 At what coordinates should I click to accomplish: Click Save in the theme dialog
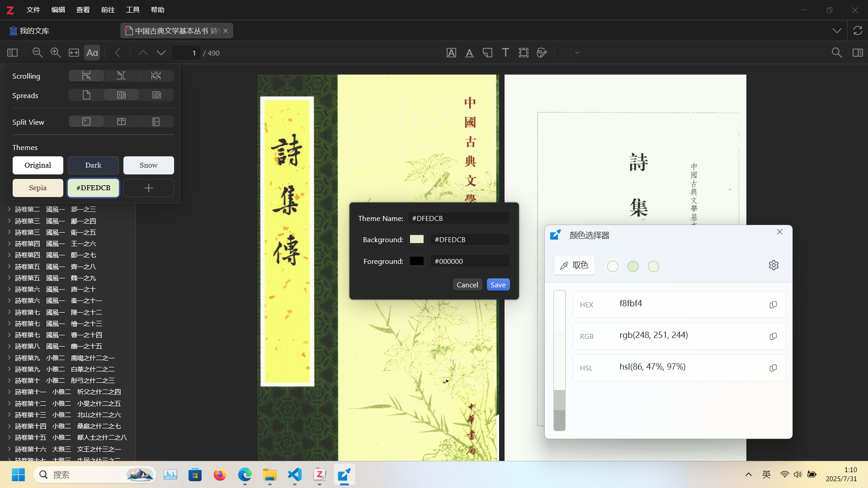pyautogui.click(x=498, y=285)
